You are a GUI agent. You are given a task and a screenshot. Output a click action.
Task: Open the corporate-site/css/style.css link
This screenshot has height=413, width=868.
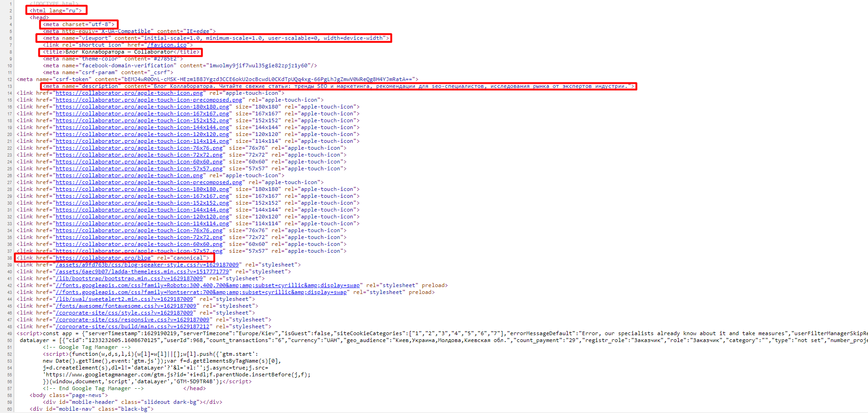tap(124, 313)
